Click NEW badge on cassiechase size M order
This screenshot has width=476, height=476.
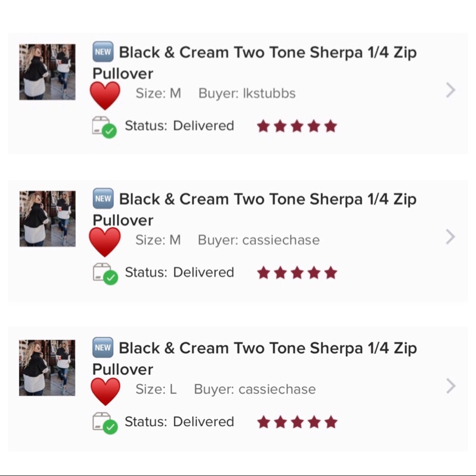(103, 198)
